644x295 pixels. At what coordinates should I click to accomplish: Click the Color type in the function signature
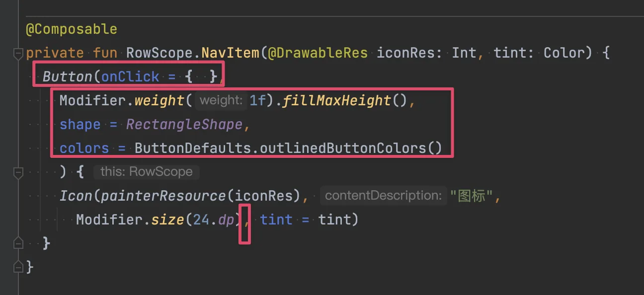(564, 53)
